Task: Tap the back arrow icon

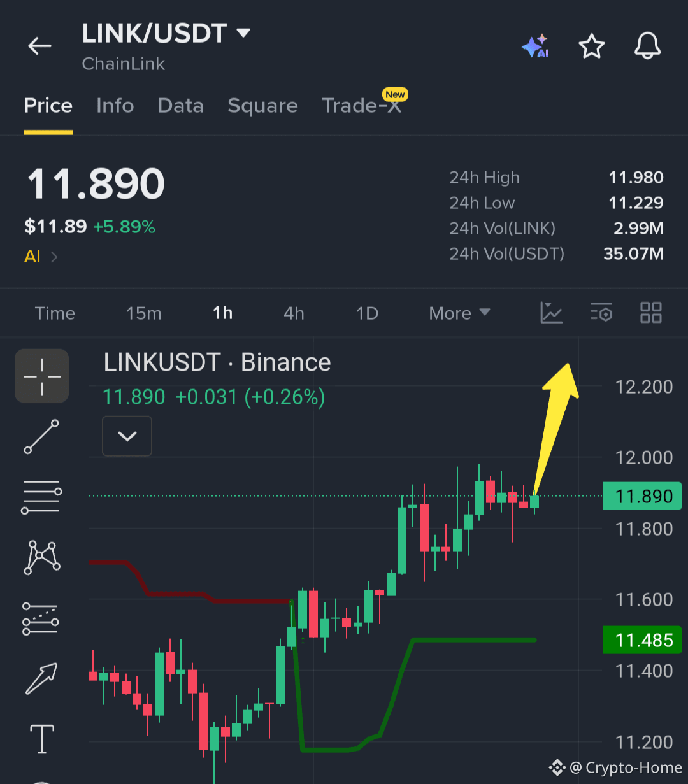Action: [39, 46]
